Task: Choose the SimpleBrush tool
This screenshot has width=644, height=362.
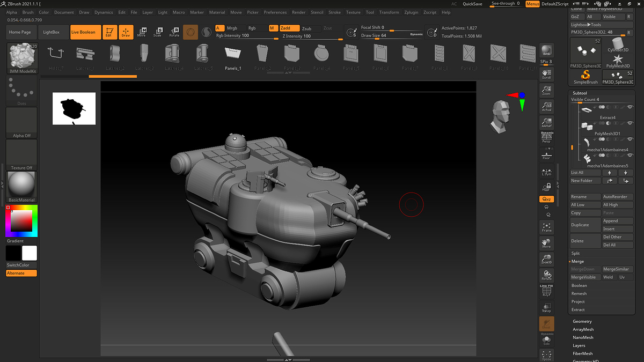Action: tap(585, 78)
